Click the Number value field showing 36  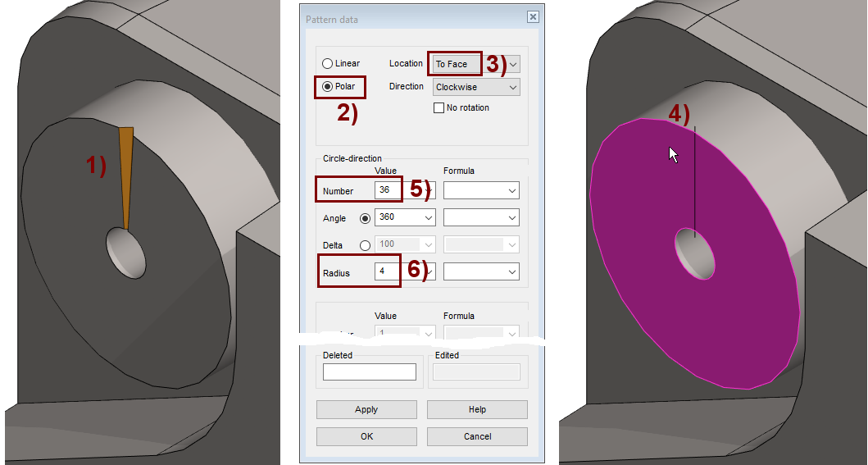pos(387,190)
